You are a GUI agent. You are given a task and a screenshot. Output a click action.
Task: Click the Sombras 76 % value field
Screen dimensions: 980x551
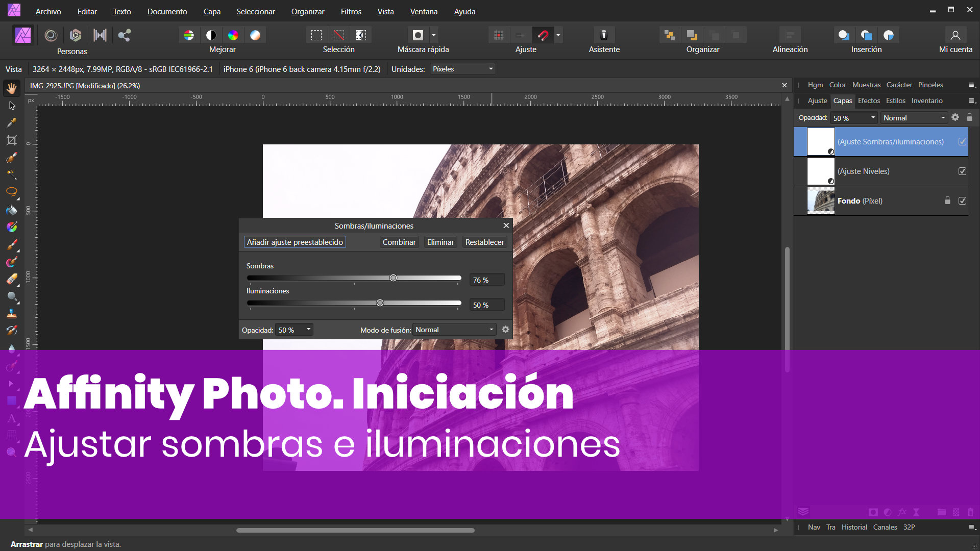click(x=487, y=280)
